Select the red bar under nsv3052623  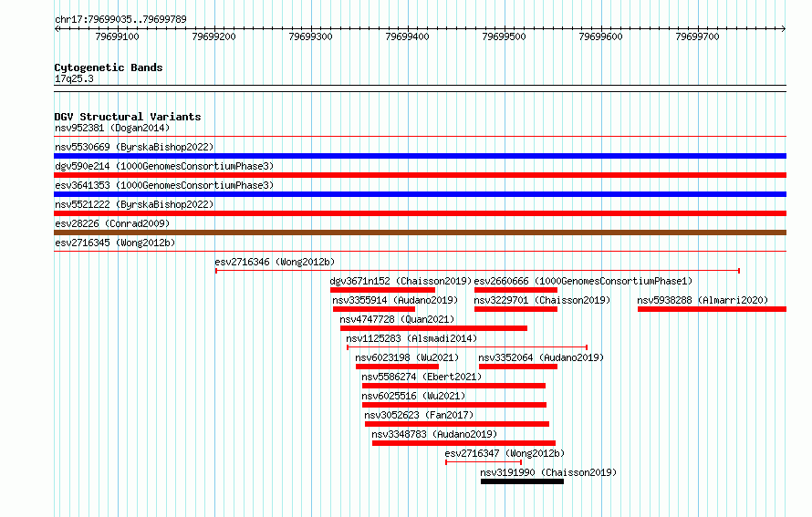(x=457, y=424)
